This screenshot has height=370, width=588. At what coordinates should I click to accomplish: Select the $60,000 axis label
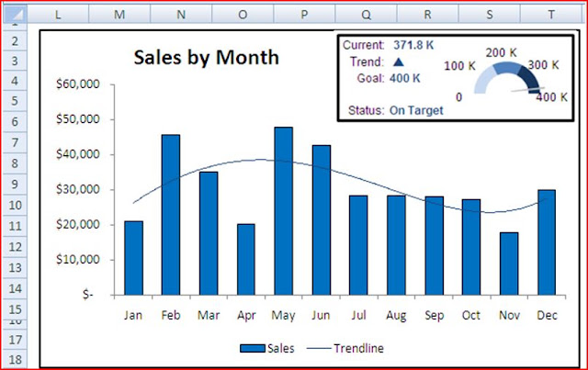[78, 84]
